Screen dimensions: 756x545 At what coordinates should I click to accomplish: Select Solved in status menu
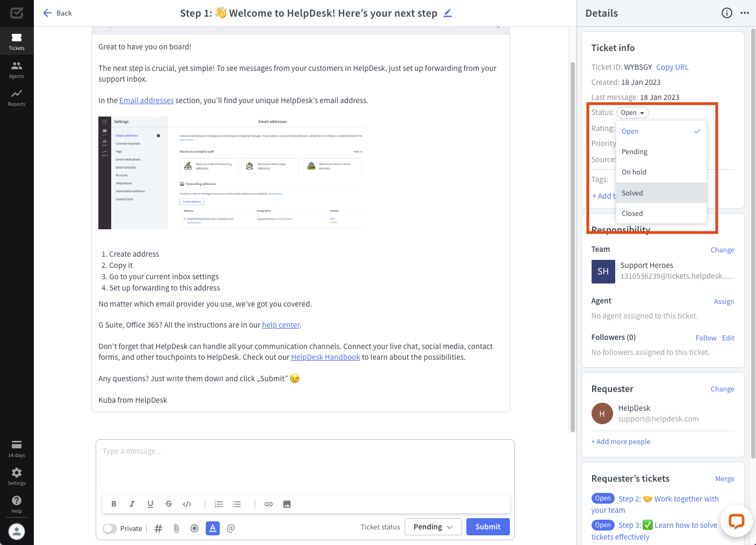coord(661,193)
